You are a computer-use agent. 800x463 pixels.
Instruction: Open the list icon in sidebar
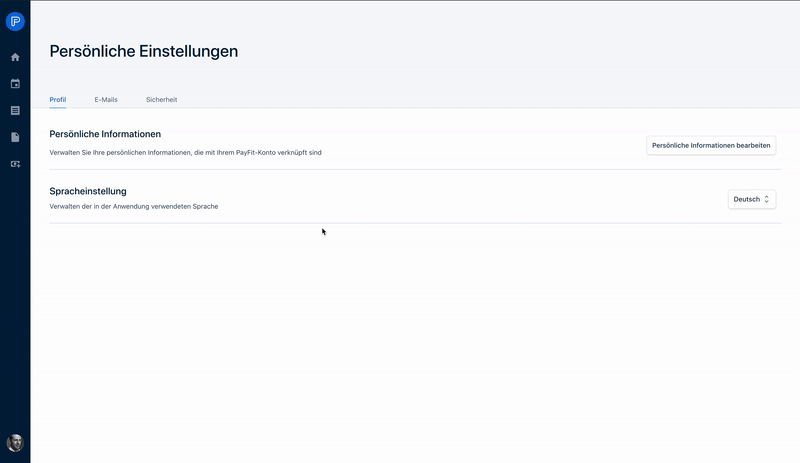[15, 111]
